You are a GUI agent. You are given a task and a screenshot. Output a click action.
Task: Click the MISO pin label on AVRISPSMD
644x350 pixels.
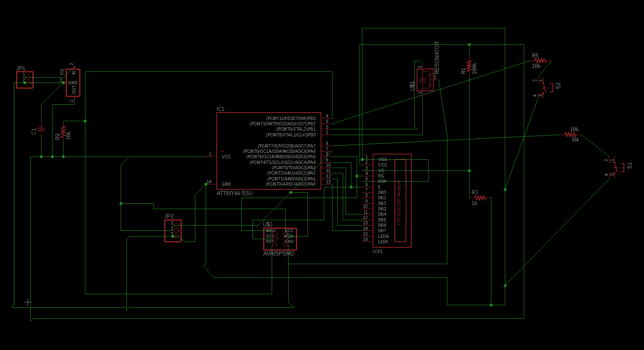[x=270, y=231]
